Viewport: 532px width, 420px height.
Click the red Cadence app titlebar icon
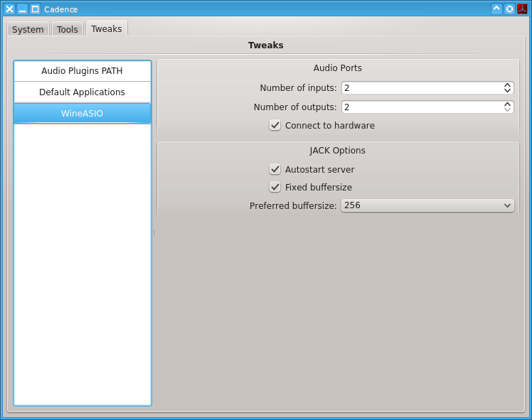(x=522, y=9)
